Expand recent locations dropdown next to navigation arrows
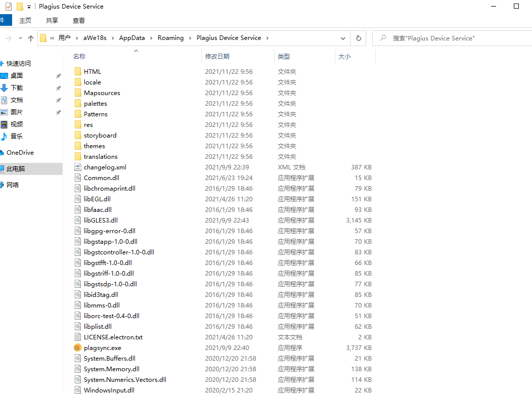 pyautogui.click(x=20, y=38)
